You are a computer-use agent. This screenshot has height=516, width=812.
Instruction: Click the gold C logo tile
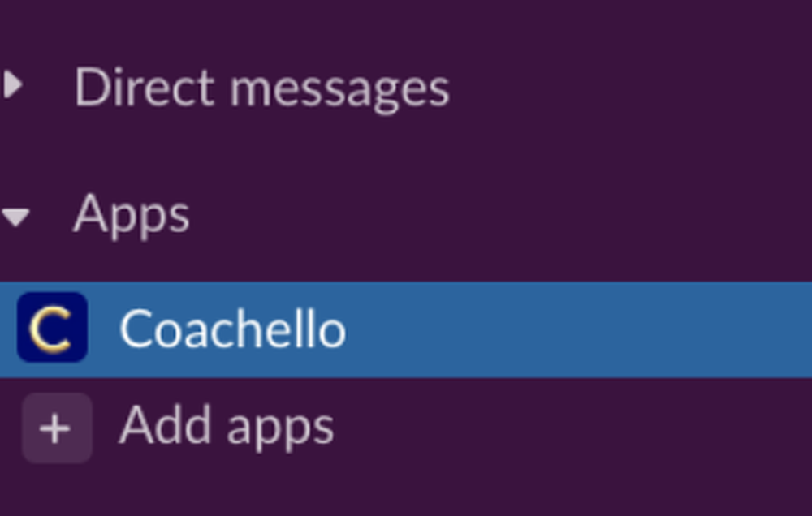[x=52, y=327]
